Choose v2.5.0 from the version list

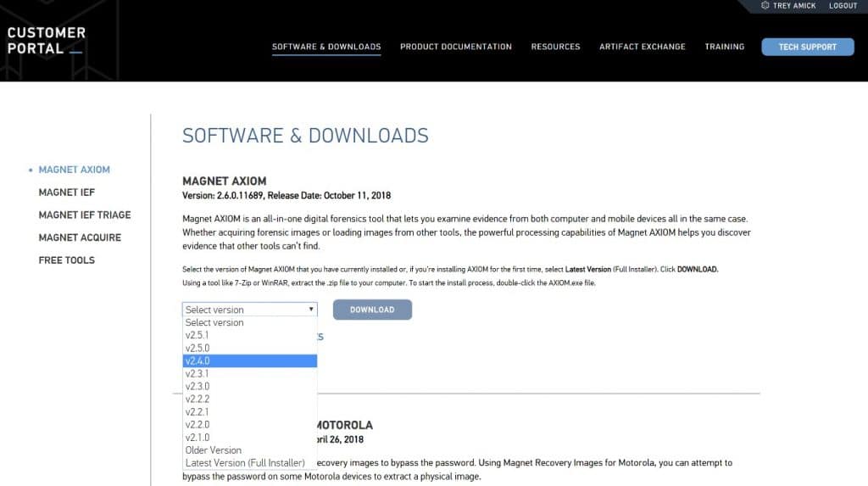[x=250, y=348]
